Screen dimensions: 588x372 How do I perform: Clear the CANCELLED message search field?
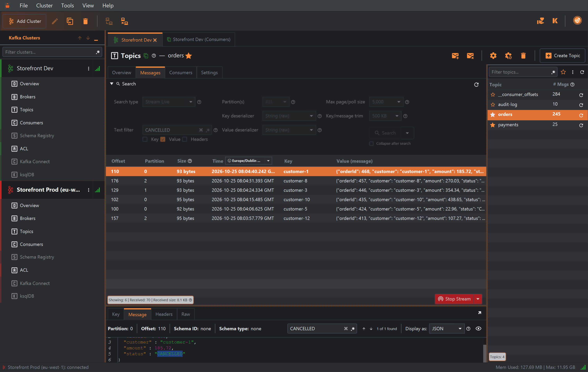[346, 328]
